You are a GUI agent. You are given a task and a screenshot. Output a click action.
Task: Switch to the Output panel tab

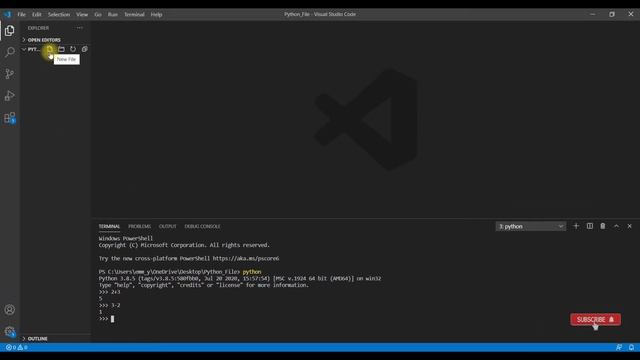(x=167, y=227)
